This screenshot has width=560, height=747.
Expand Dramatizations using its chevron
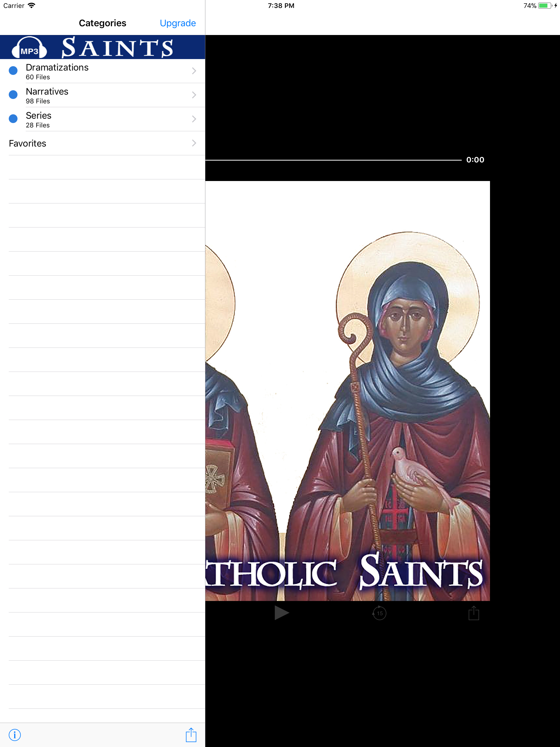coord(194,71)
